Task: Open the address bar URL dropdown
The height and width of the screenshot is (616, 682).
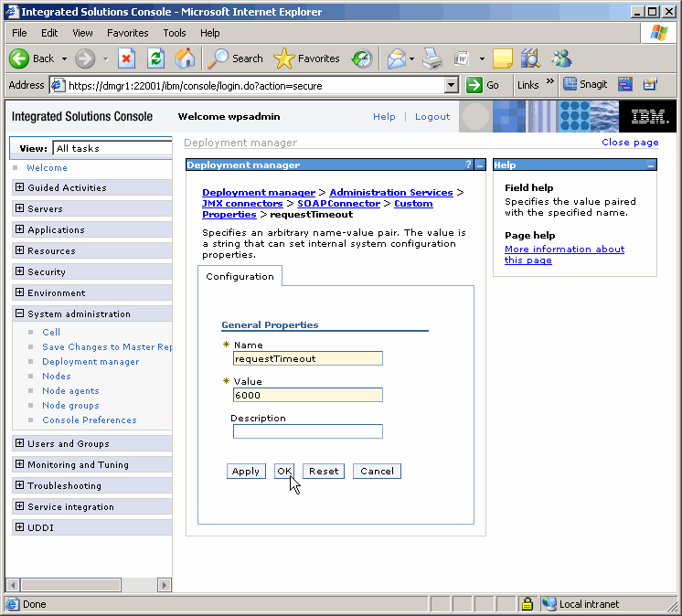Action: coord(451,85)
